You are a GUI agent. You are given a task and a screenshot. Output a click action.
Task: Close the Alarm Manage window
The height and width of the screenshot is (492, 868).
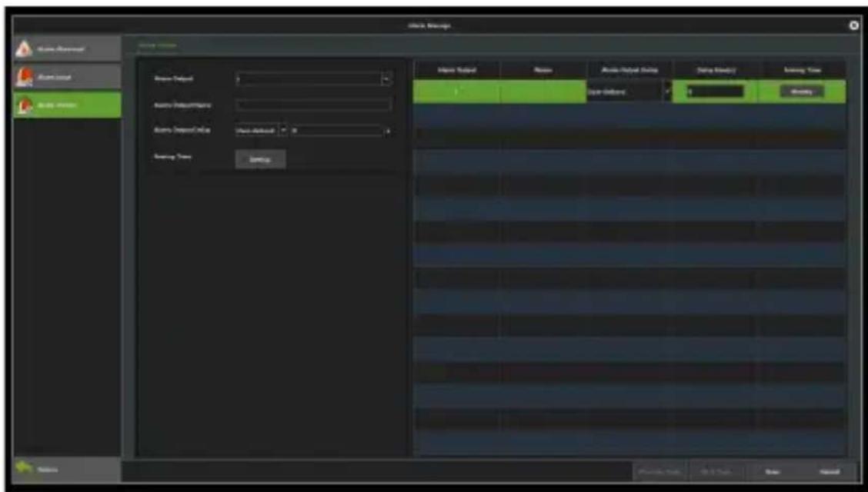point(854,25)
